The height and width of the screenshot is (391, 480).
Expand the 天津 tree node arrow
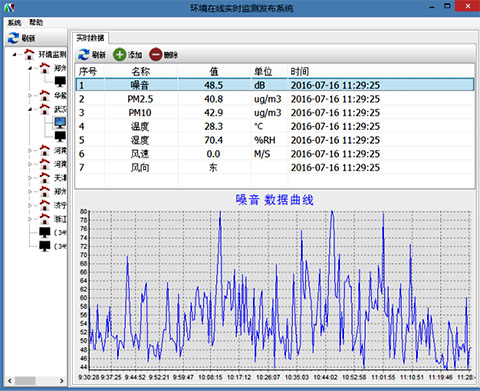(x=30, y=178)
